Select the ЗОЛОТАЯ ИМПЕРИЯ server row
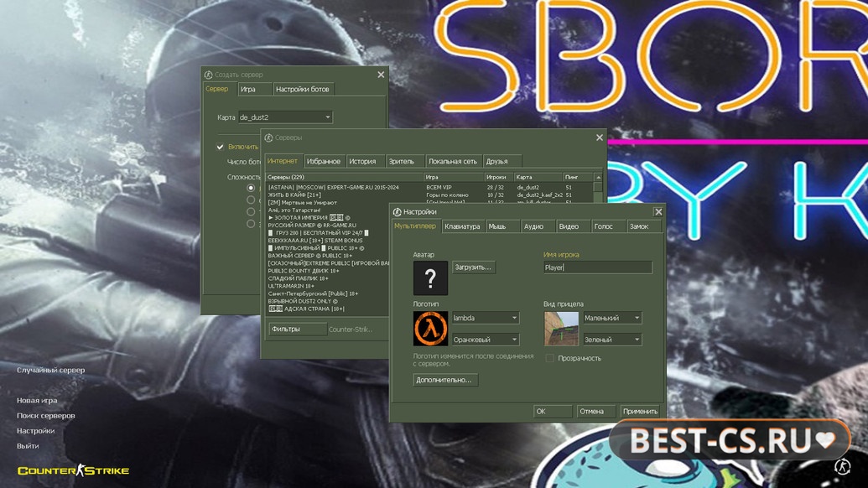This screenshot has width=868, height=488. [x=328, y=217]
